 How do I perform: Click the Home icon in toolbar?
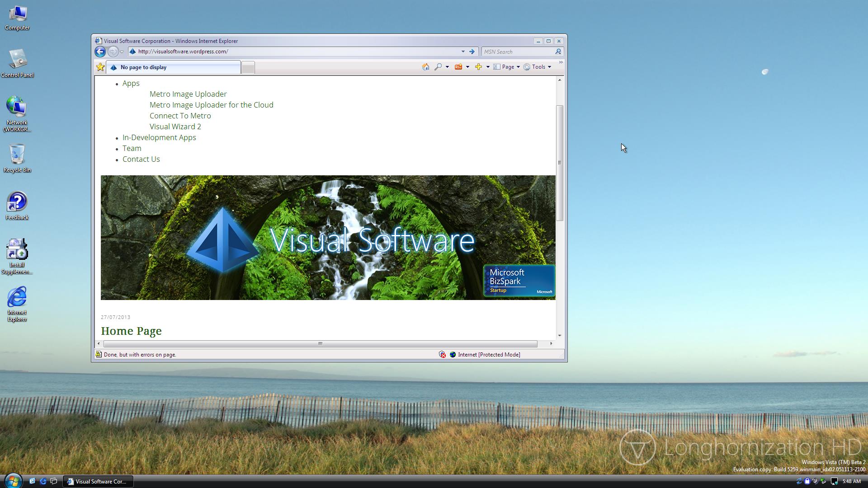(425, 67)
